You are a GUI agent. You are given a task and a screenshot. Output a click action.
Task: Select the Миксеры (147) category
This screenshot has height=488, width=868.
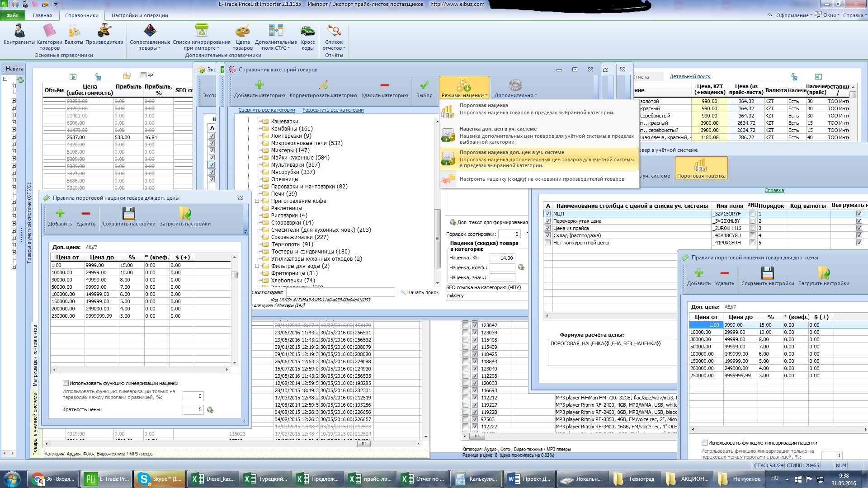[290, 150]
